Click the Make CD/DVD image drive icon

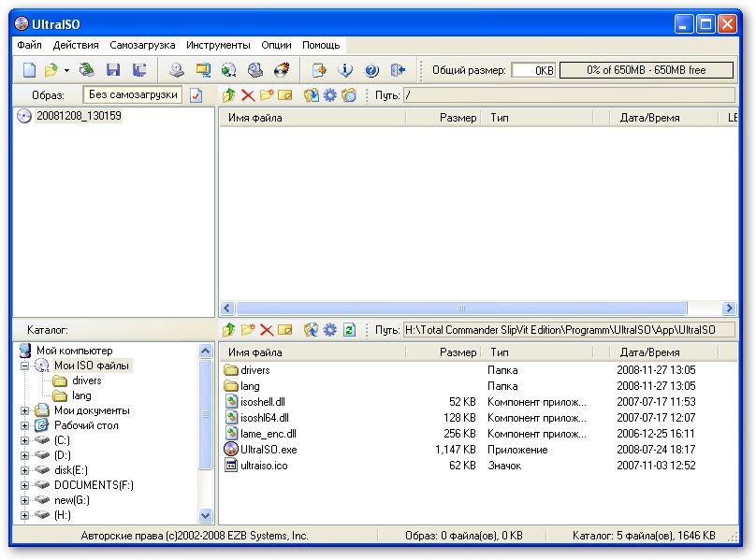(177, 70)
